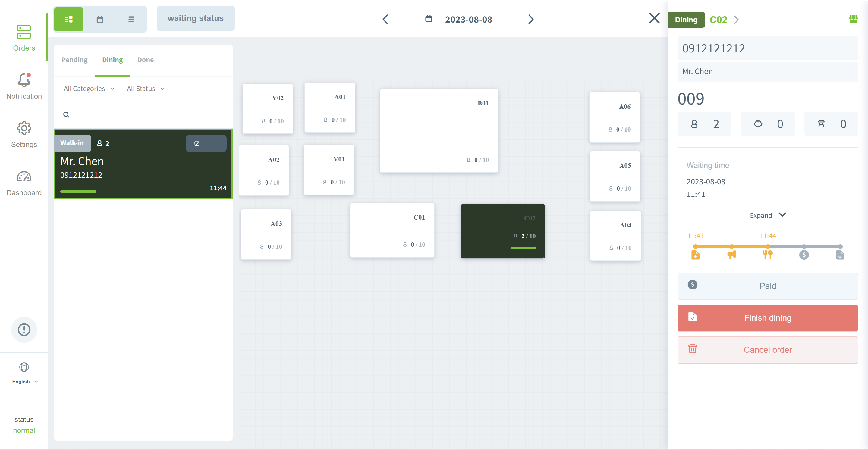
Task: Click the Cancel order button
Action: click(x=768, y=350)
